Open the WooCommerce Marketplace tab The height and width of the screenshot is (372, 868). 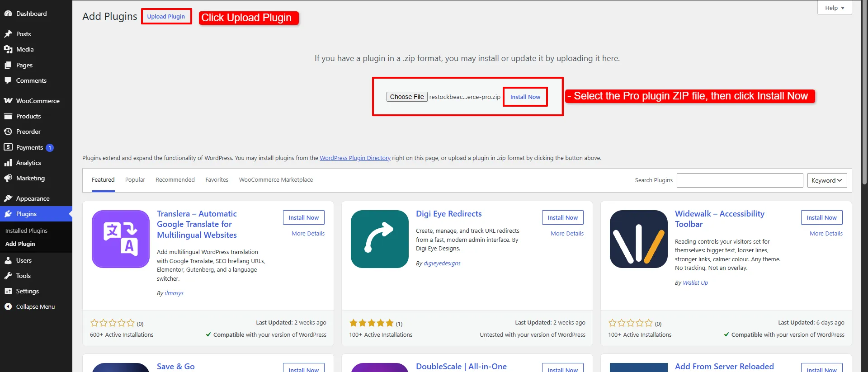(276, 180)
